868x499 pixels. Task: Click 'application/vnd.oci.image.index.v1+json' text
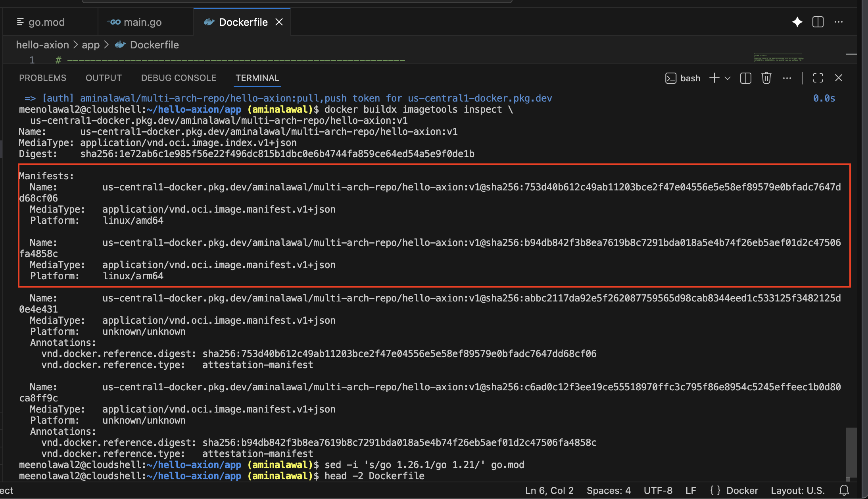tap(188, 143)
